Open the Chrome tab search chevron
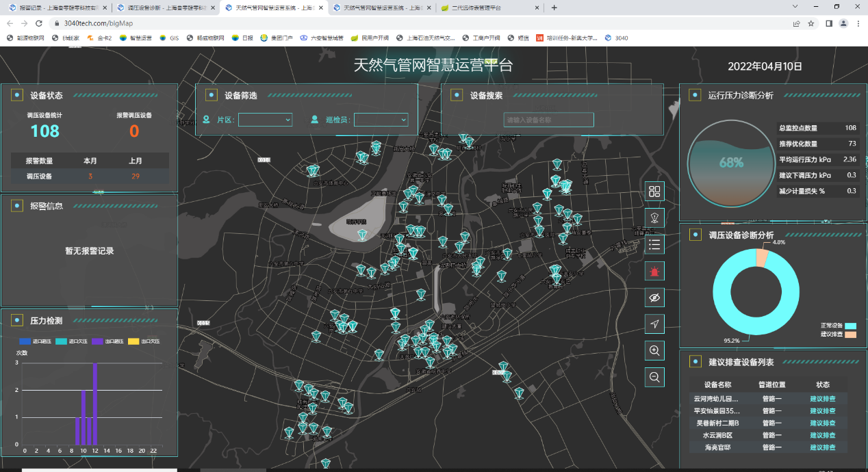868x472 pixels. pos(795,7)
